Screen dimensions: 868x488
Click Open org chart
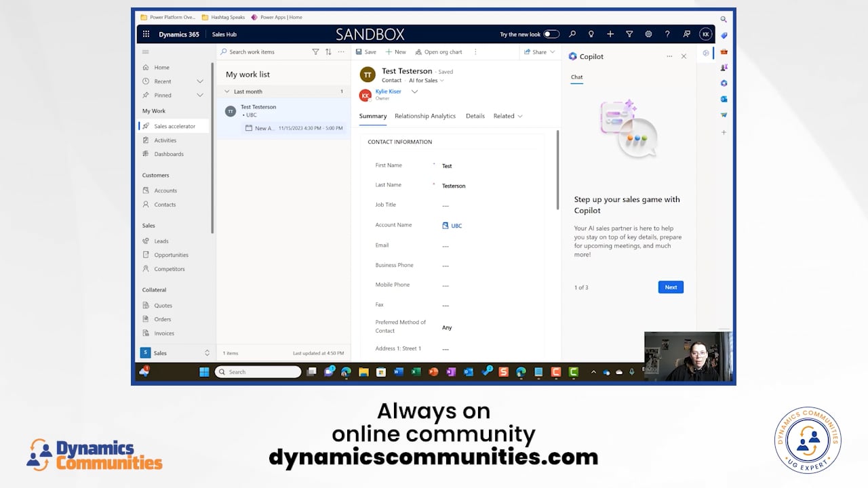coord(439,52)
